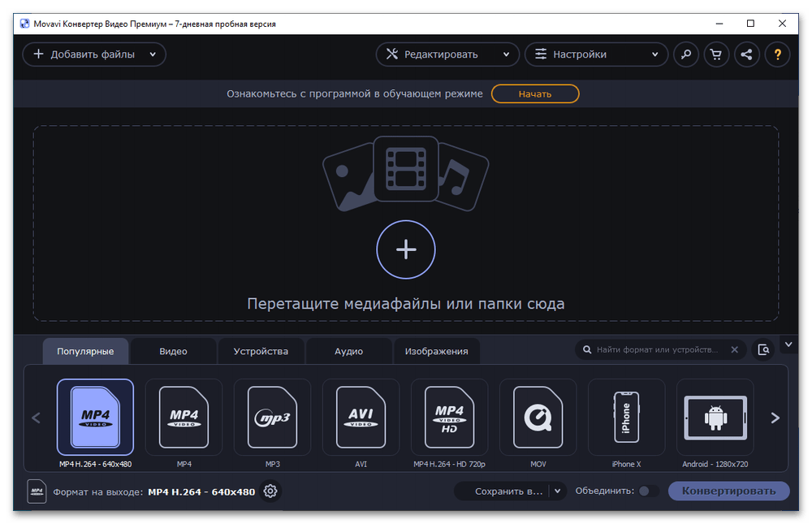Switch to the Аудио tab
Image resolution: width=812 pixels, height=524 pixels.
(x=348, y=351)
